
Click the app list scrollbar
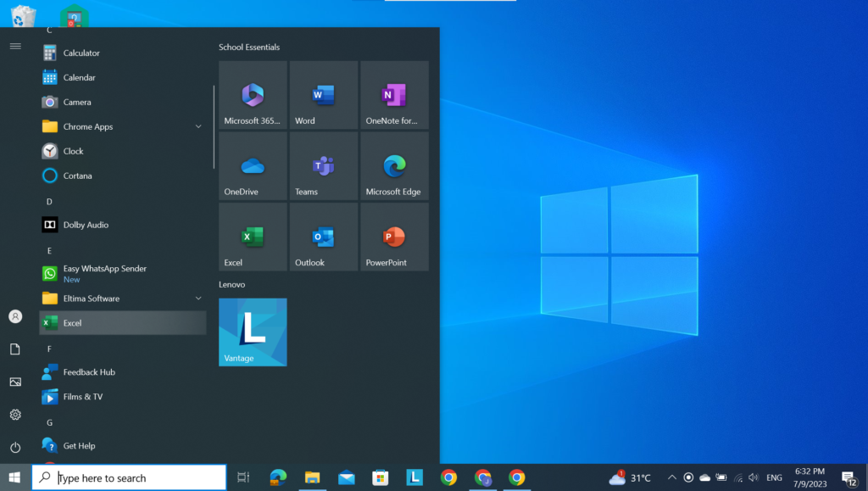[x=214, y=126]
